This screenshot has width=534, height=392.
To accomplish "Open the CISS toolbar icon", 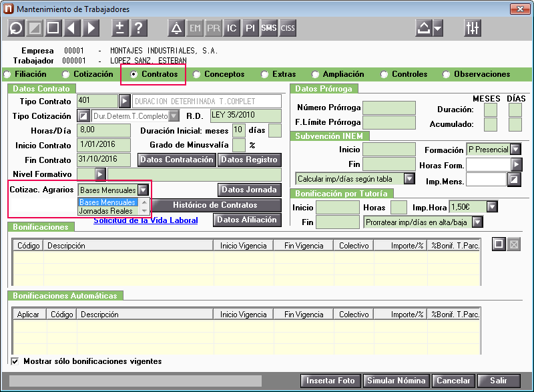I will tap(288, 28).
